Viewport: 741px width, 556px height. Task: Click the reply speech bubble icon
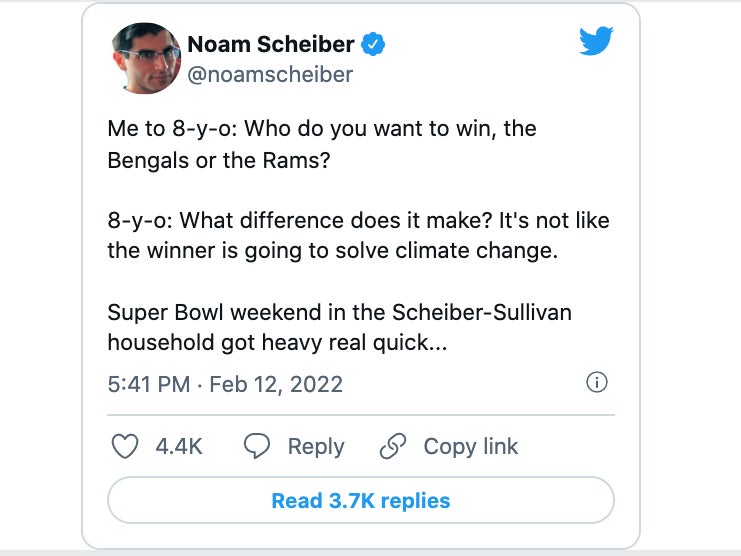coord(259,446)
